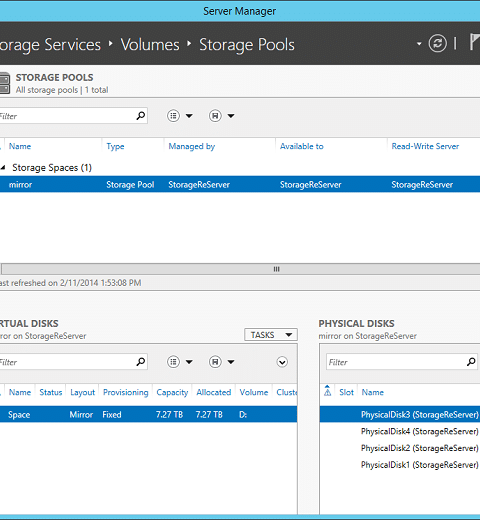
Task: Sort storage pools by Managed by column
Action: 192,146
